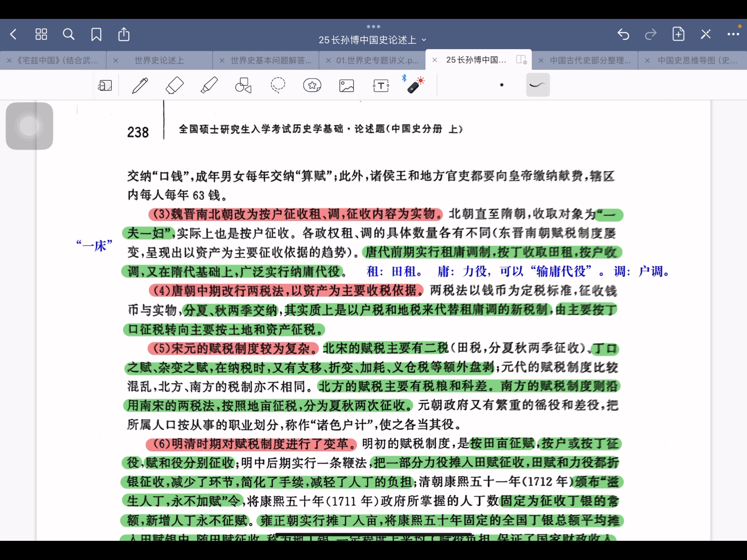Close the 世界史基本问题解答 tab

tap(222, 60)
